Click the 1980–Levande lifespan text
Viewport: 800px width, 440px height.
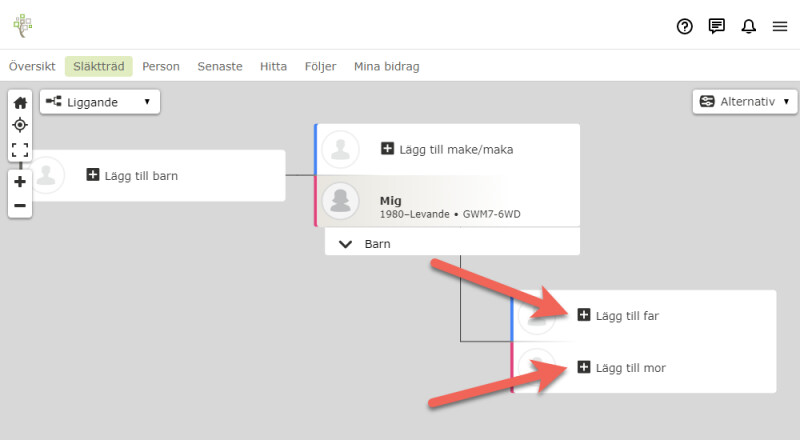(x=414, y=214)
